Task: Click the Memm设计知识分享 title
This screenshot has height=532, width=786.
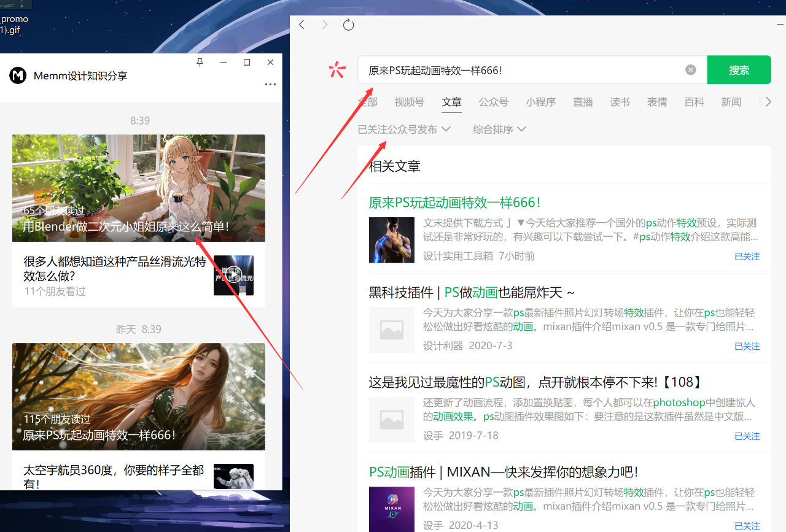Action: 80,76
